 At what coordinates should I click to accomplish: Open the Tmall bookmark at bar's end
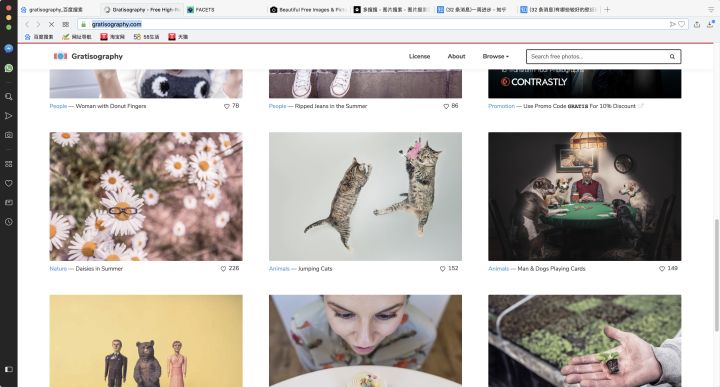coord(178,37)
